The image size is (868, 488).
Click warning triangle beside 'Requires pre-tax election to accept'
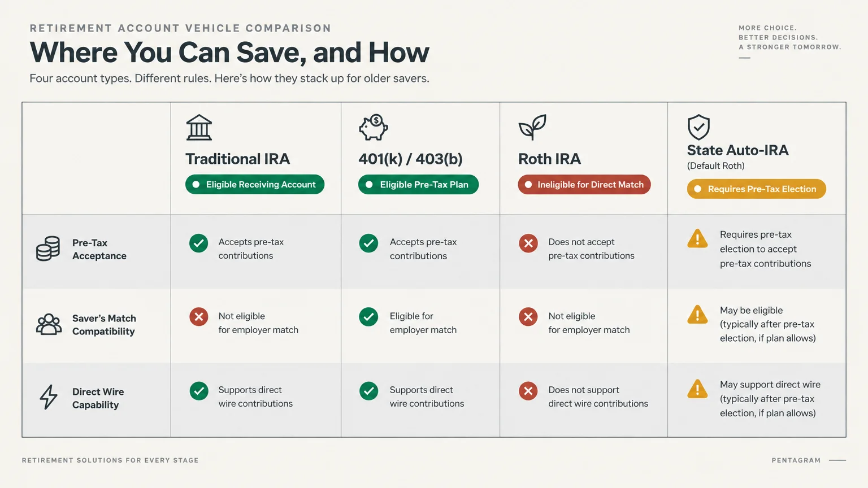(x=697, y=239)
